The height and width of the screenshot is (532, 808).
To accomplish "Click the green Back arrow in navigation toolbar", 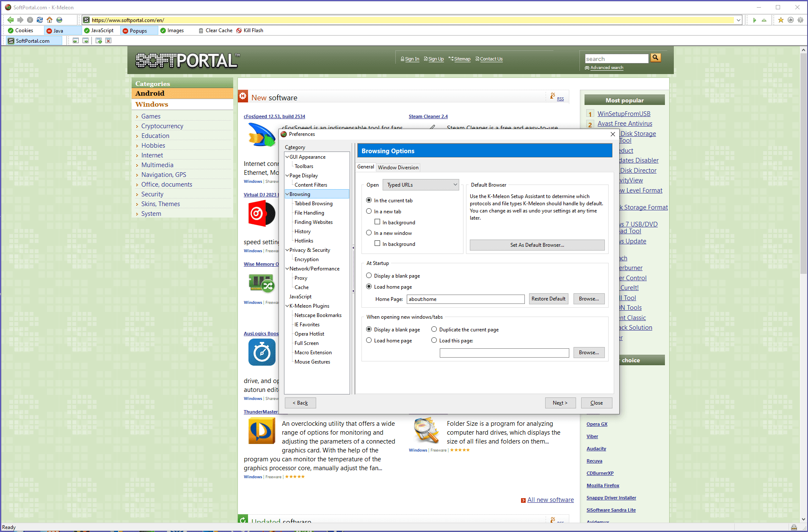I will pyautogui.click(x=10, y=20).
